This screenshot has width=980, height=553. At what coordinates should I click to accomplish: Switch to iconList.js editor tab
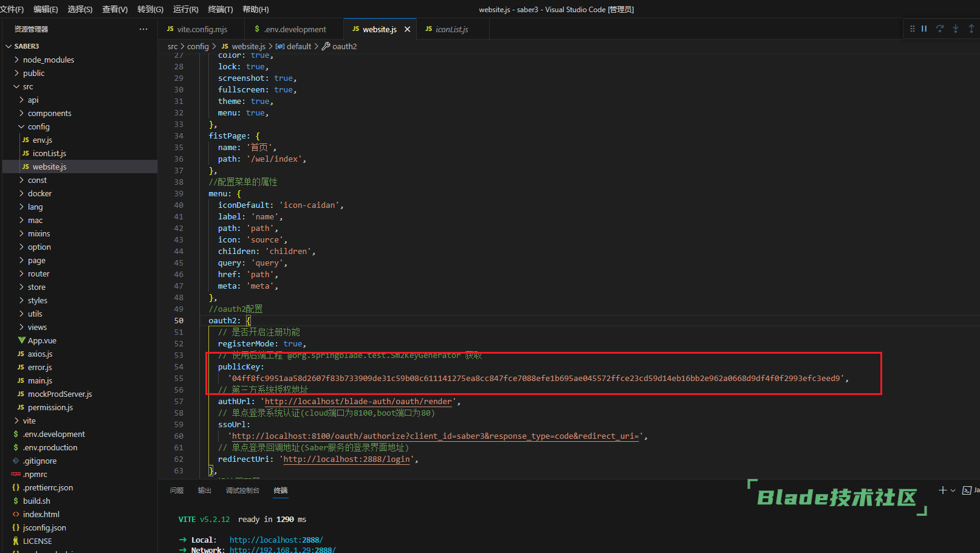(x=451, y=29)
